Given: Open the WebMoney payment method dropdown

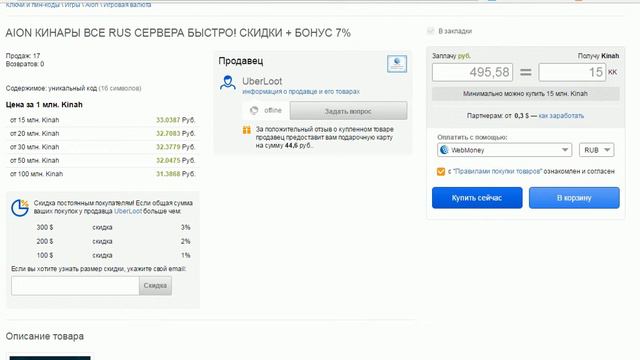Looking at the screenshot, I should point(504,150).
